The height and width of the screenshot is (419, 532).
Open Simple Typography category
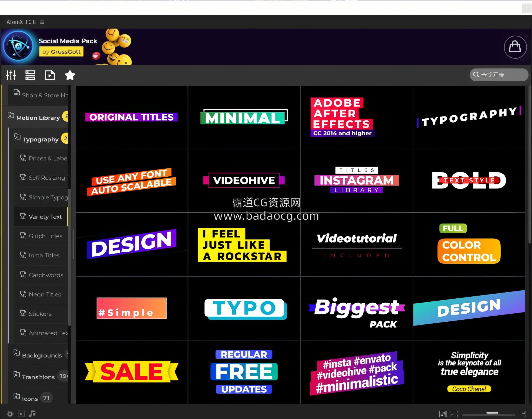pos(41,197)
